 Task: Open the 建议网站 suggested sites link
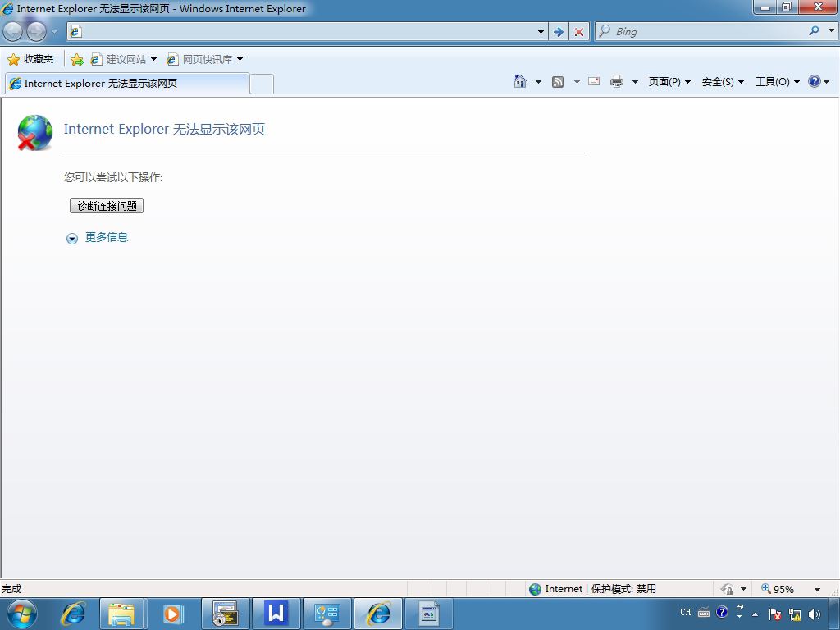[x=124, y=59]
